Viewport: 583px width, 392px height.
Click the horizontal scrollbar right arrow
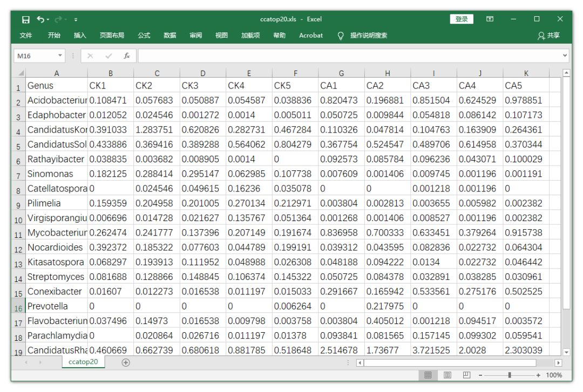click(558, 363)
